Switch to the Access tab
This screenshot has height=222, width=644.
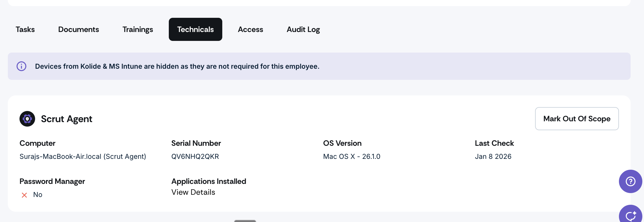point(250,29)
